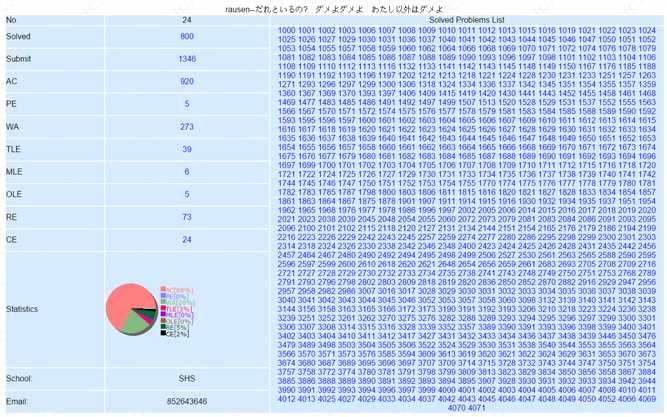
Task: Open solved problem 1024
Action: (647, 30)
